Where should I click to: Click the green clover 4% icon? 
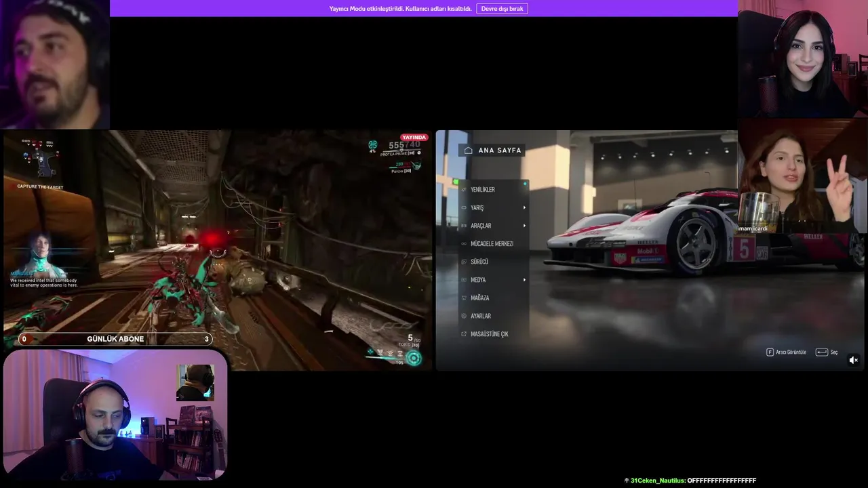[x=372, y=146]
